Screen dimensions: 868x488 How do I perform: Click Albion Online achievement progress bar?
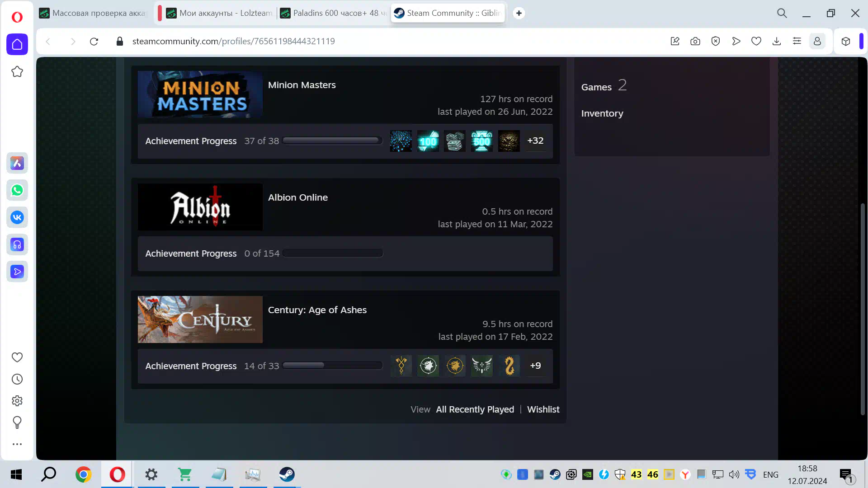click(333, 253)
